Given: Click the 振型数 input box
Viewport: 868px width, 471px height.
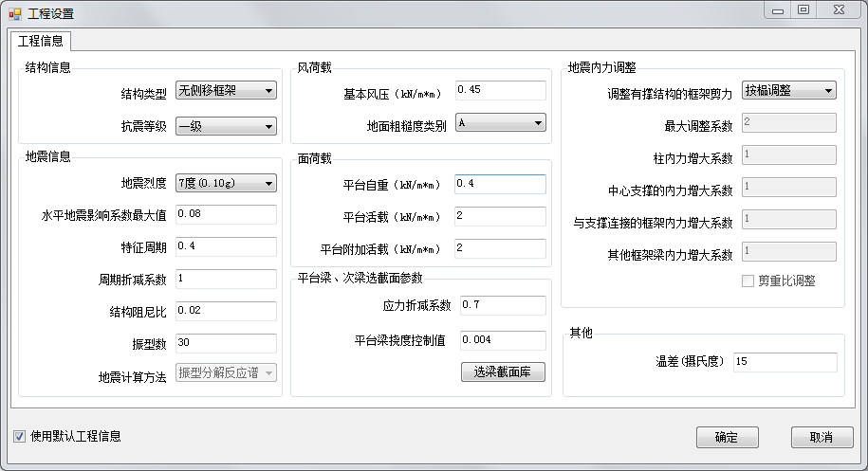Looking at the screenshot, I should click(x=225, y=343).
